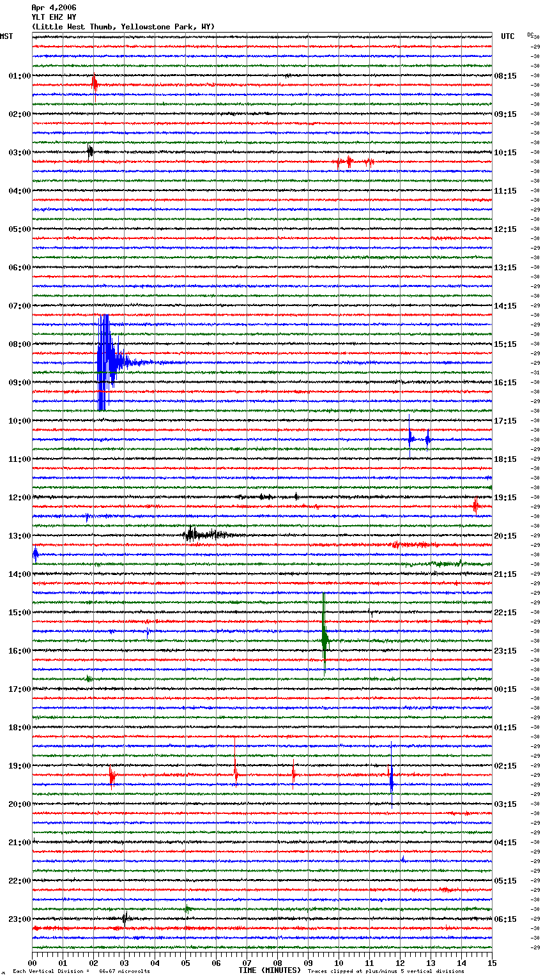
Task: Click the 'Traces clipped at plus/minus 5 vertical divisions' note
Action: (x=386, y=972)
